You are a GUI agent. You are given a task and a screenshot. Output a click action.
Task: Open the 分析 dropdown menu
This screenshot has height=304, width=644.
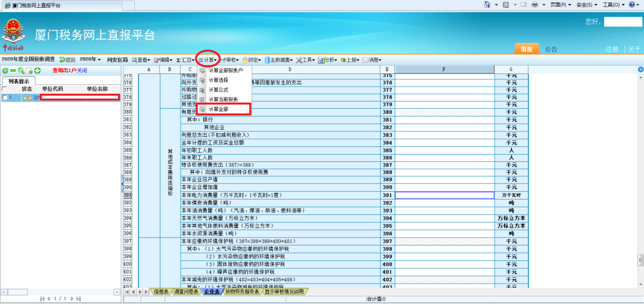click(x=328, y=60)
